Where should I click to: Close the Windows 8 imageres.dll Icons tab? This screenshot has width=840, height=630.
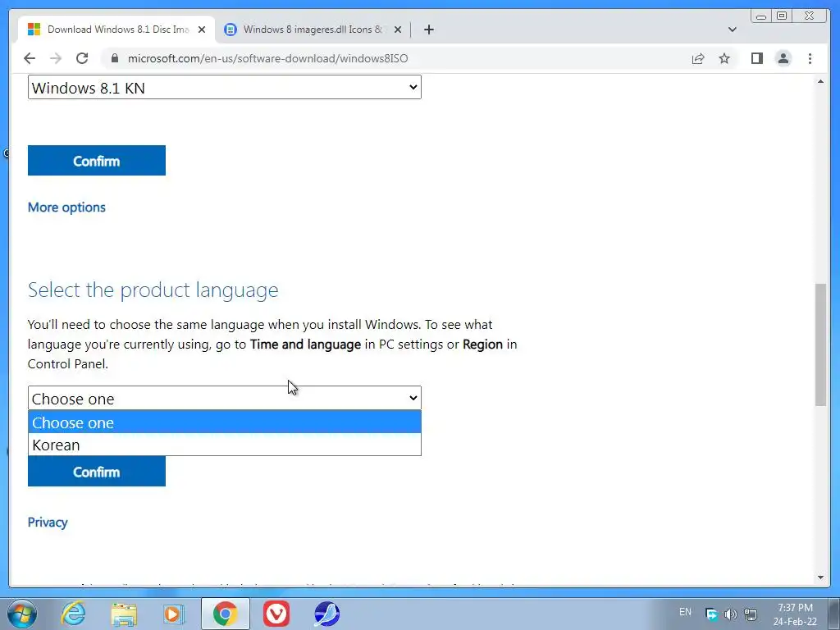(x=398, y=30)
